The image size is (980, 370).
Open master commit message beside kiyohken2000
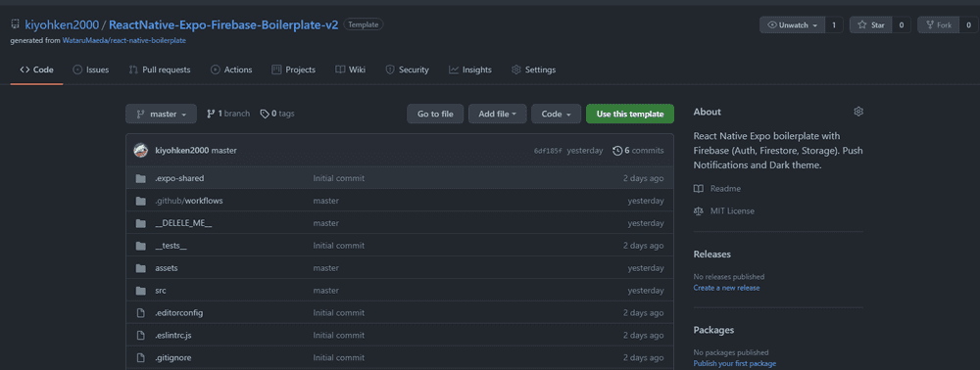tap(223, 151)
